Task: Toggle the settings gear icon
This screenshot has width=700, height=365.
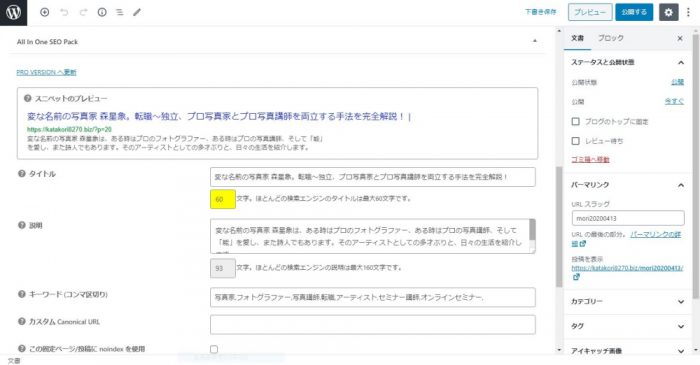Action: (x=668, y=12)
